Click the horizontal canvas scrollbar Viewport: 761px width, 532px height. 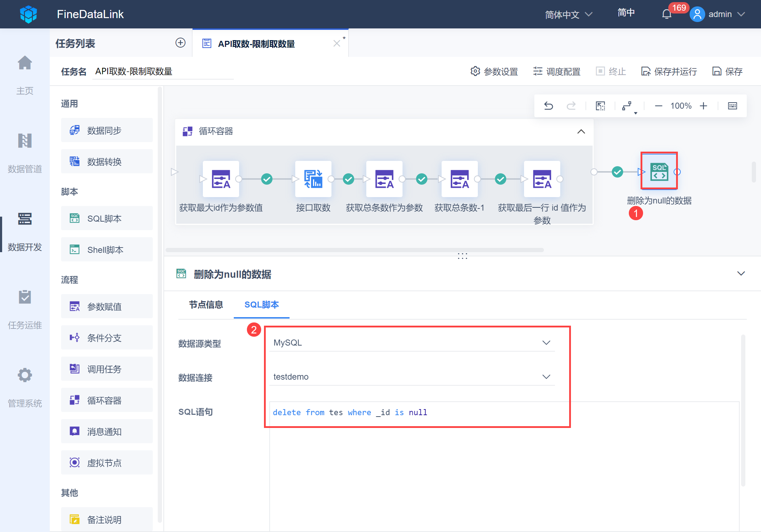[355, 250]
